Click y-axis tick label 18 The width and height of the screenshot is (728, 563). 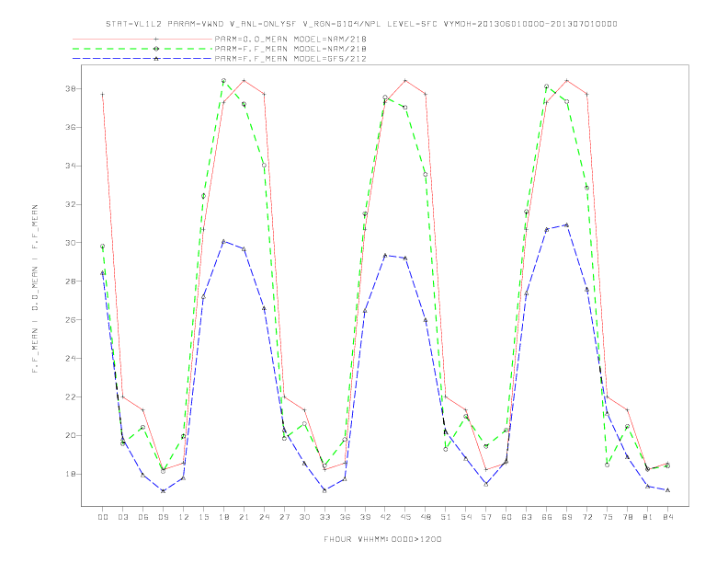coord(71,474)
